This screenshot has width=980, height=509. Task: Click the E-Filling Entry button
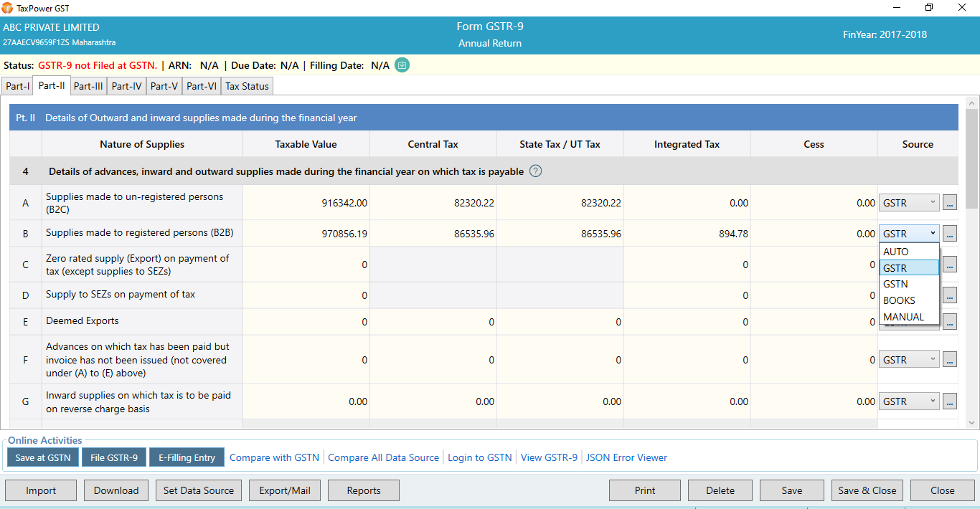point(187,457)
